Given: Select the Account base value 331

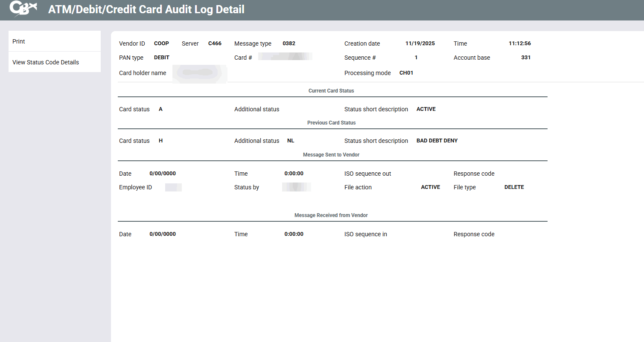Looking at the screenshot, I should tap(526, 58).
